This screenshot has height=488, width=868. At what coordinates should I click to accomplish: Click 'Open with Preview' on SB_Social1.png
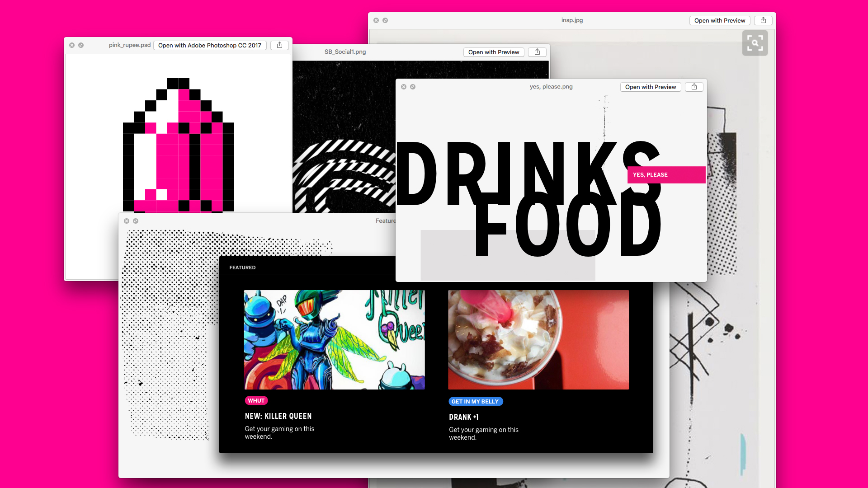pos(494,52)
